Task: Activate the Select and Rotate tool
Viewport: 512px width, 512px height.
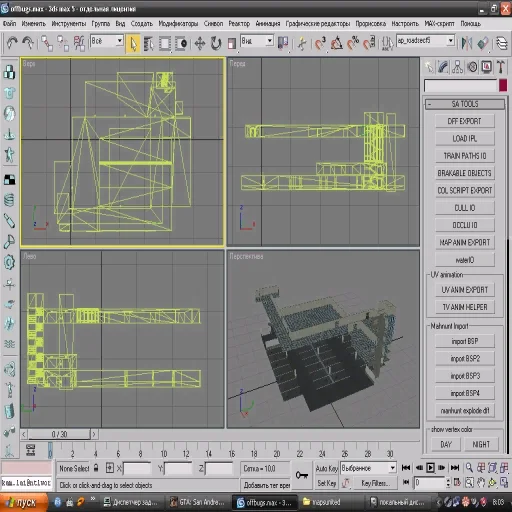Action: [216, 44]
